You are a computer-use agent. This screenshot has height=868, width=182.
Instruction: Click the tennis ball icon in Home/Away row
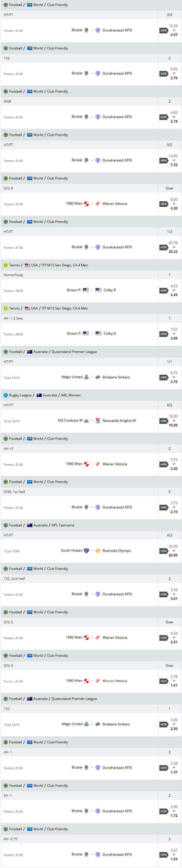5,265
